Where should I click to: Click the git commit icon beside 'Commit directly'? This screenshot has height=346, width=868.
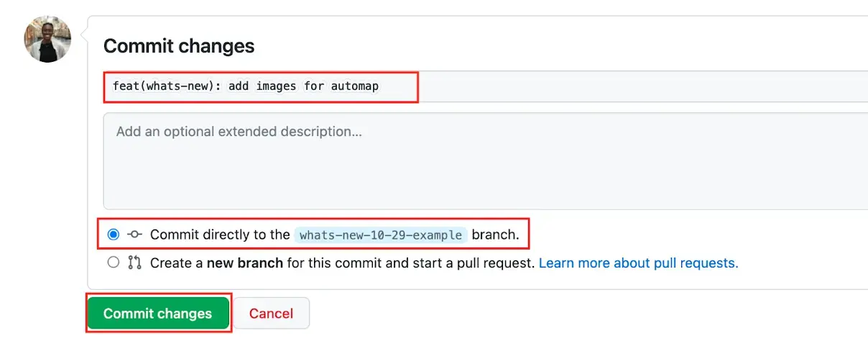click(134, 235)
